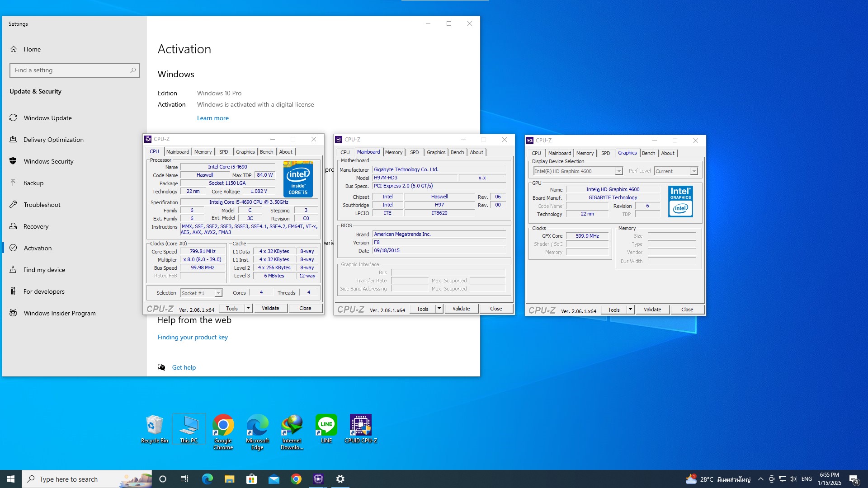Viewport: 868px width, 488px height.
Task: Open Graphics tab in Mainboard CPU-Z window
Action: tap(436, 152)
